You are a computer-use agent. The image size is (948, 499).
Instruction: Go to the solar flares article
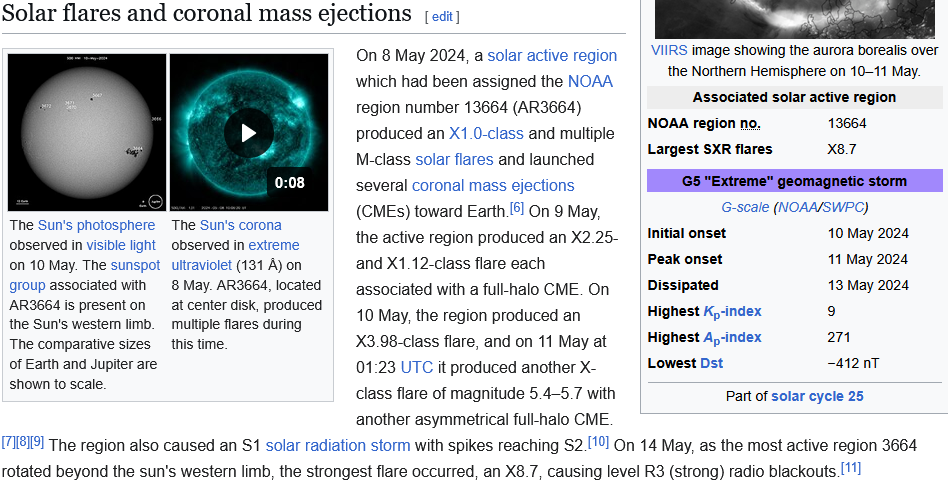point(454,160)
